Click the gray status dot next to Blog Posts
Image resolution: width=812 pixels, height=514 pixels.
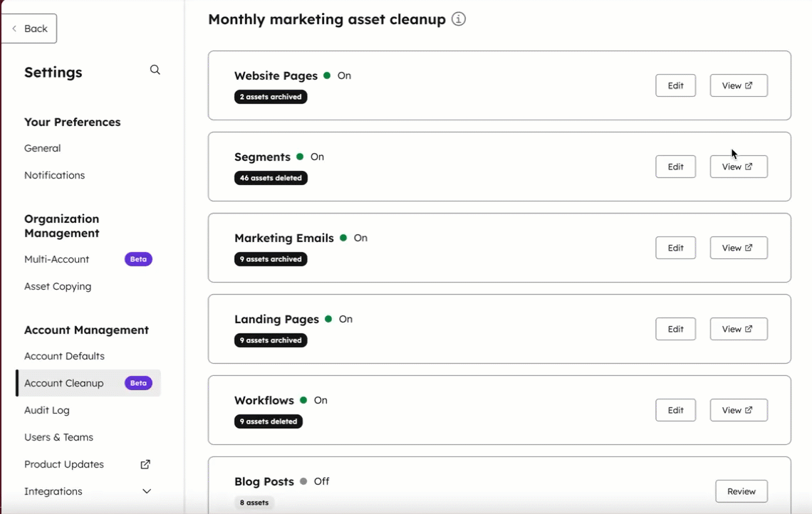tap(303, 481)
